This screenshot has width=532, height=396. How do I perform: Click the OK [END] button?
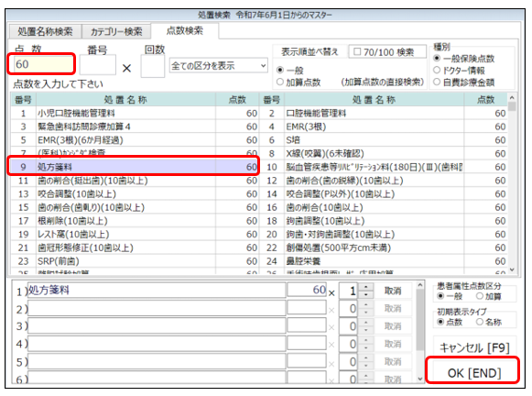(x=474, y=373)
